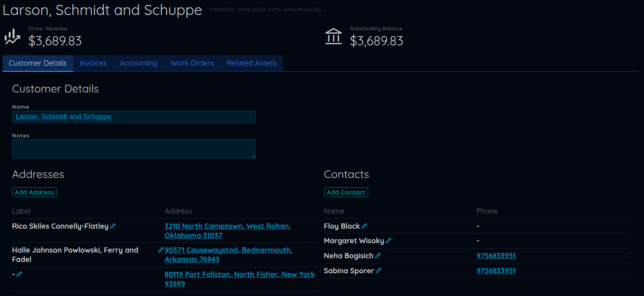Click pencil icon beside Halle Johnson Powlowski address
Image resolution: width=644 pixels, height=296 pixels.
pos(161,250)
